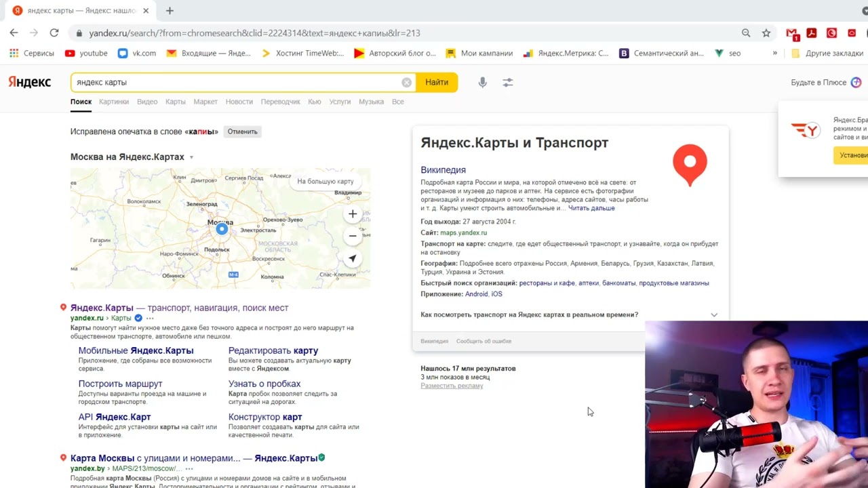
Task: Open Редактировать карту sitelink
Action: tap(273, 350)
